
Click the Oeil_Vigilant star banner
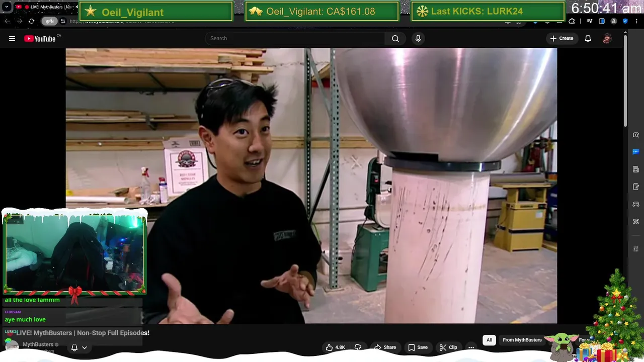pyautogui.click(x=156, y=12)
